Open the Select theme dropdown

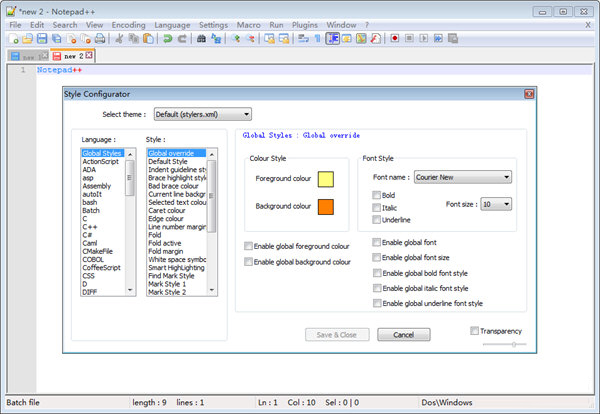coord(202,115)
